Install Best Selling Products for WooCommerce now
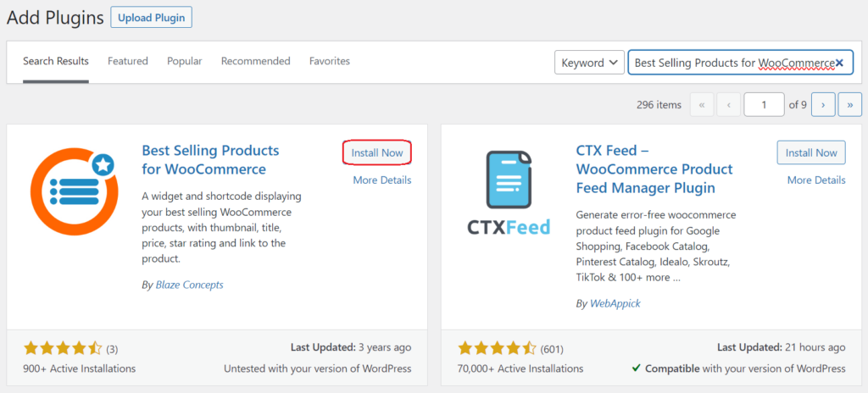 pyautogui.click(x=377, y=152)
